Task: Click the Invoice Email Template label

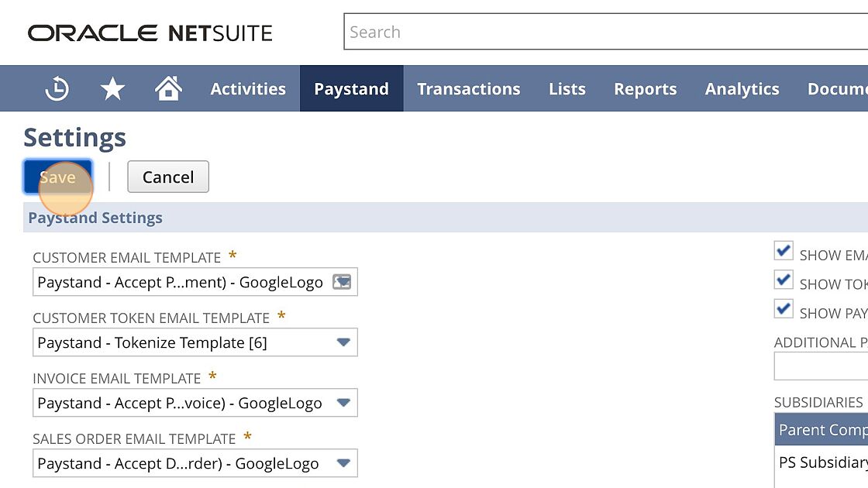Action: tap(117, 379)
